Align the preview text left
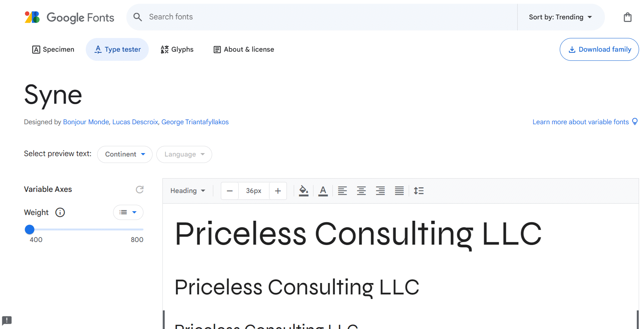The height and width of the screenshot is (329, 644). [342, 191]
